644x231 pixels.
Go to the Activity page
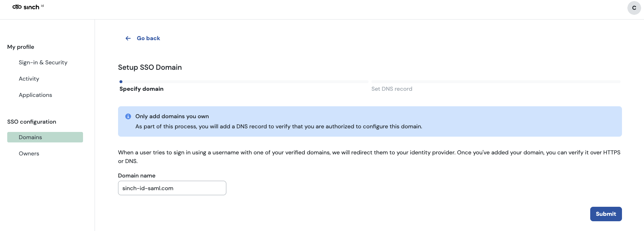(29, 79)
